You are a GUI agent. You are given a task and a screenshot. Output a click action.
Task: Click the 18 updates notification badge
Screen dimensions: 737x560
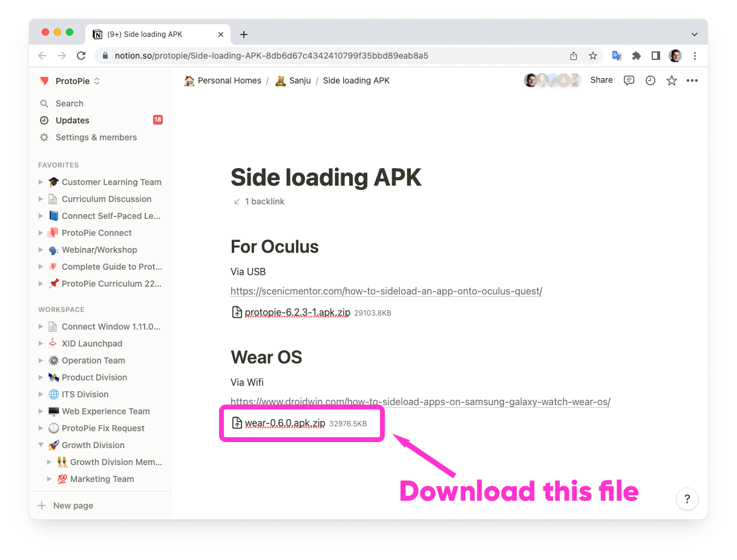(x=158, y=120)
